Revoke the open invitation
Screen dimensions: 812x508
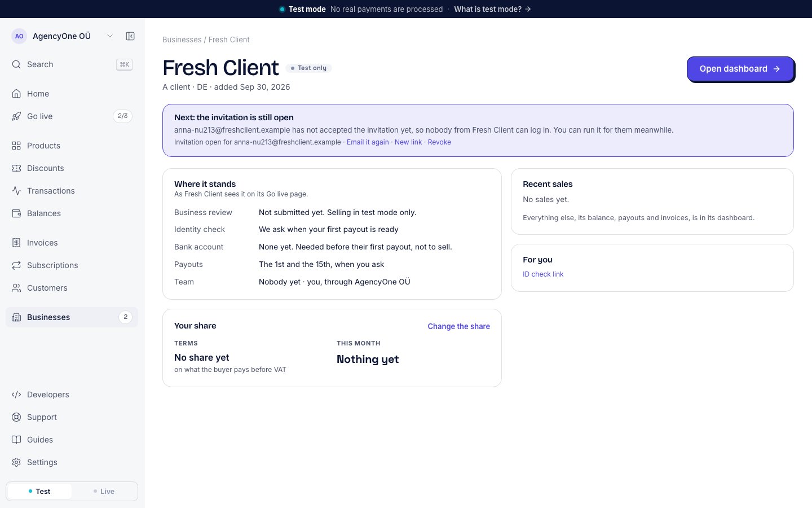(x=439, y=142)
